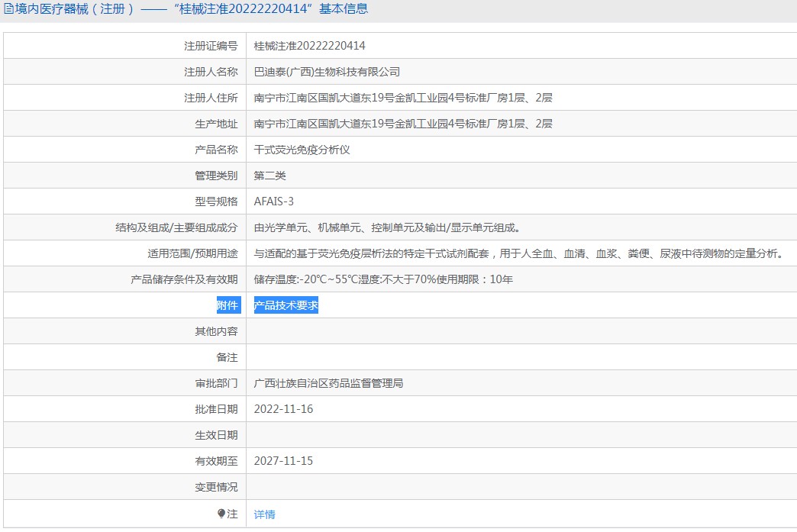Click the highlighted 附件 label
This screenshot has height=532, width=797.
pyautogui.click(x=227, y=305)
